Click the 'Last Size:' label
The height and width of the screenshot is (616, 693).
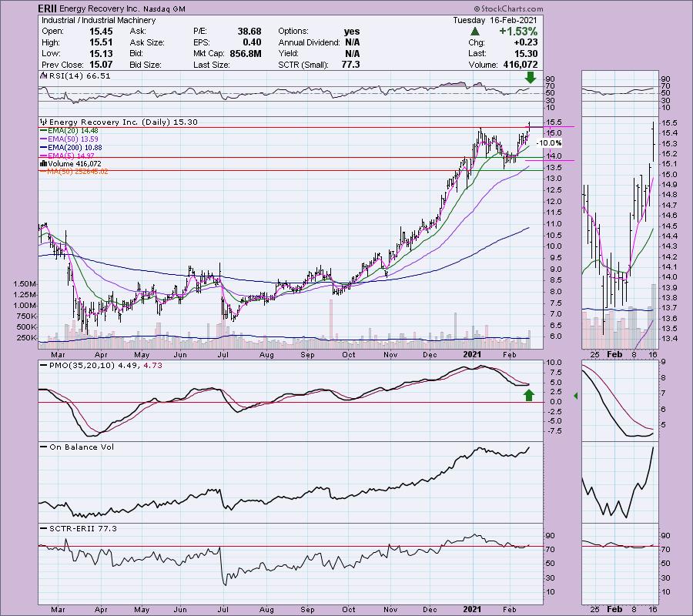(x=211, y=65)
